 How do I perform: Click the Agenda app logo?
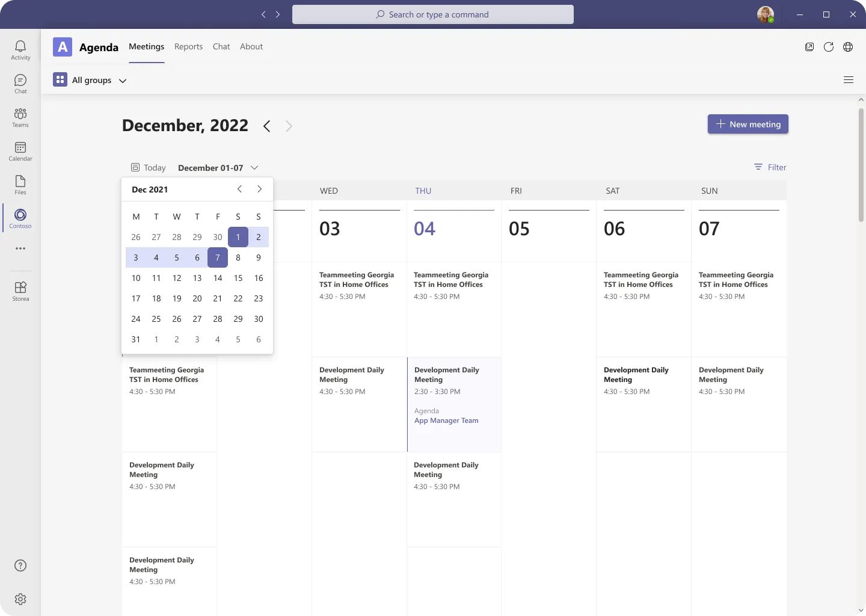point(63,47)
